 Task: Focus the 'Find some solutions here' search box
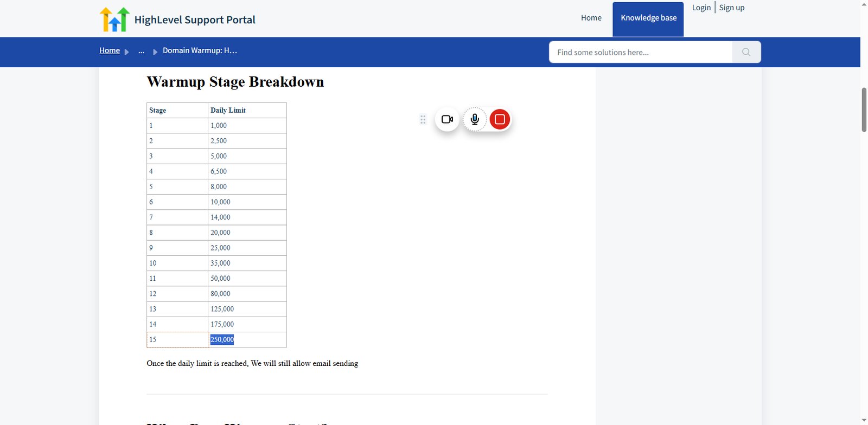click(x=641, y=52)
